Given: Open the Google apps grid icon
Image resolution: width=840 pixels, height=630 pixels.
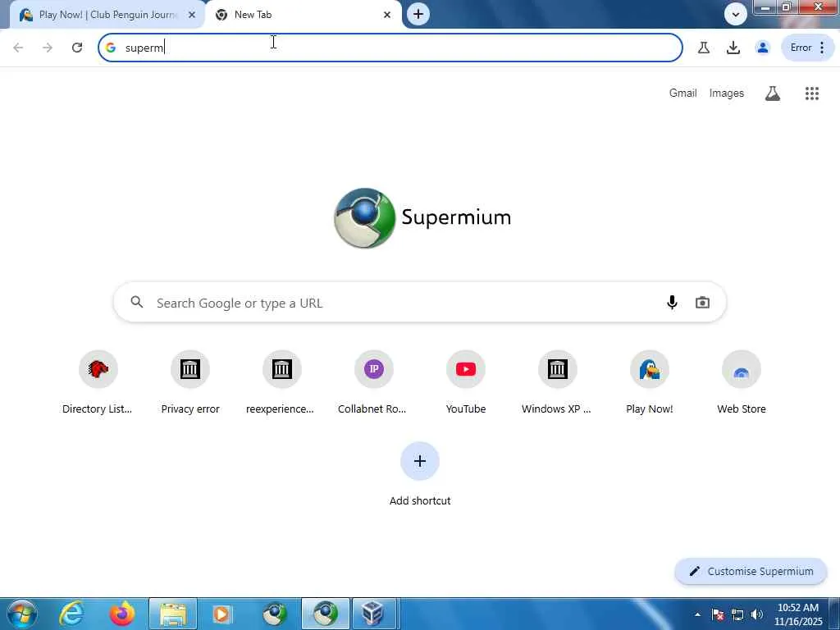Looking at the screenshot, I should (812, 94).
